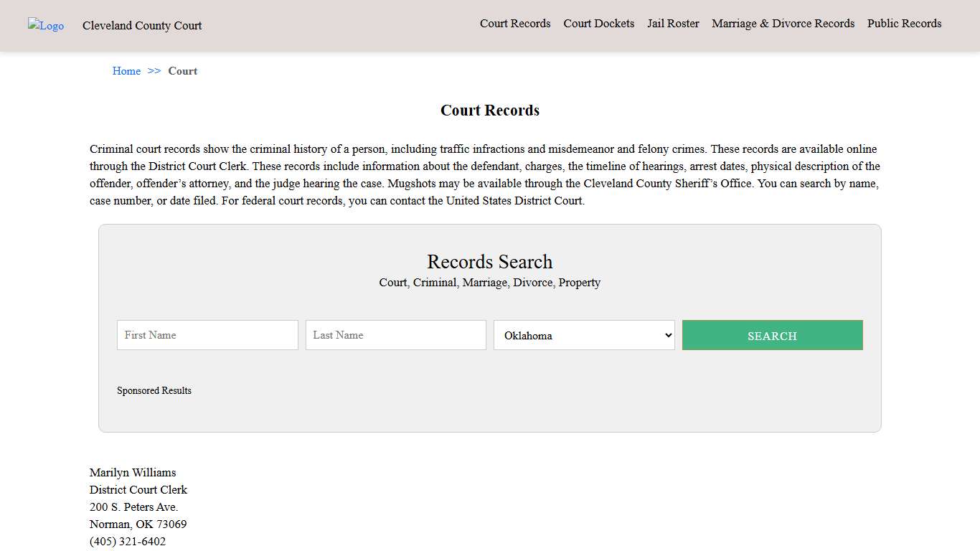Click the Sponsored Results label
Image resolution: width=980 pixels, height=551 pixels.
coord(154,390)
